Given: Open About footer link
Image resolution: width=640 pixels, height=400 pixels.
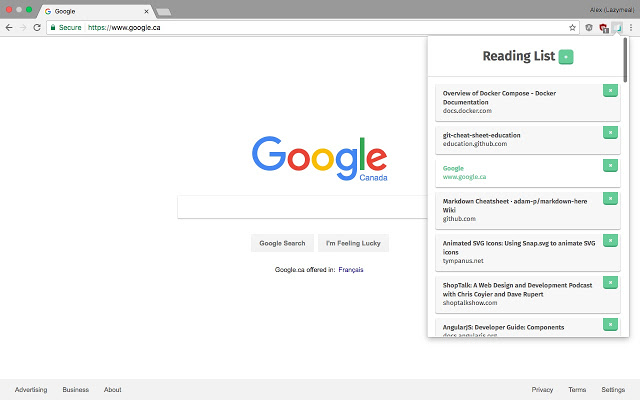Looking at the screenshot, I should [x=113, y=390].
